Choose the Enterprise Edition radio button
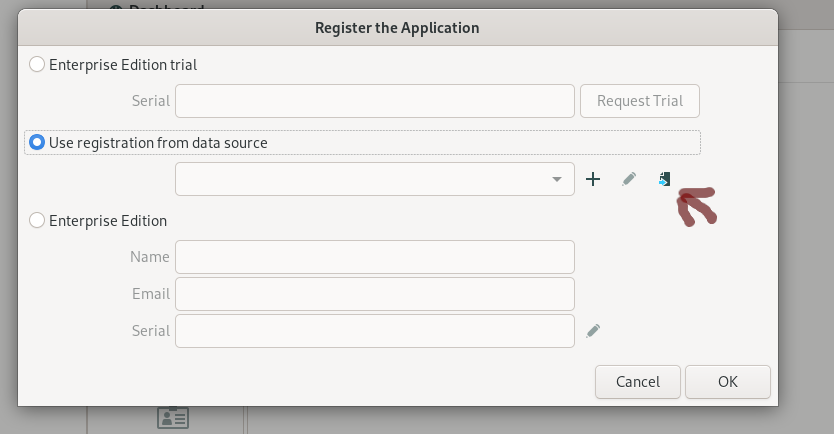The image size is (834, 434). 37,220
